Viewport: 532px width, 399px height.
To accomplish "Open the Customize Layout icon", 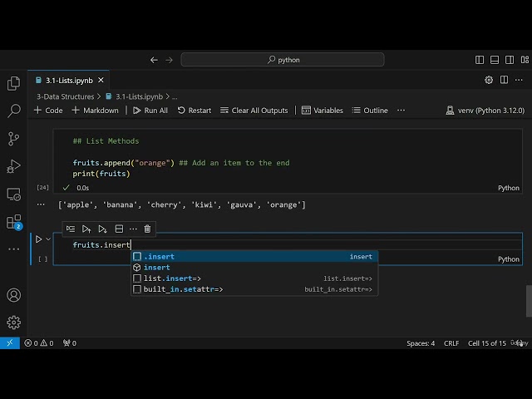I will 525,60.
